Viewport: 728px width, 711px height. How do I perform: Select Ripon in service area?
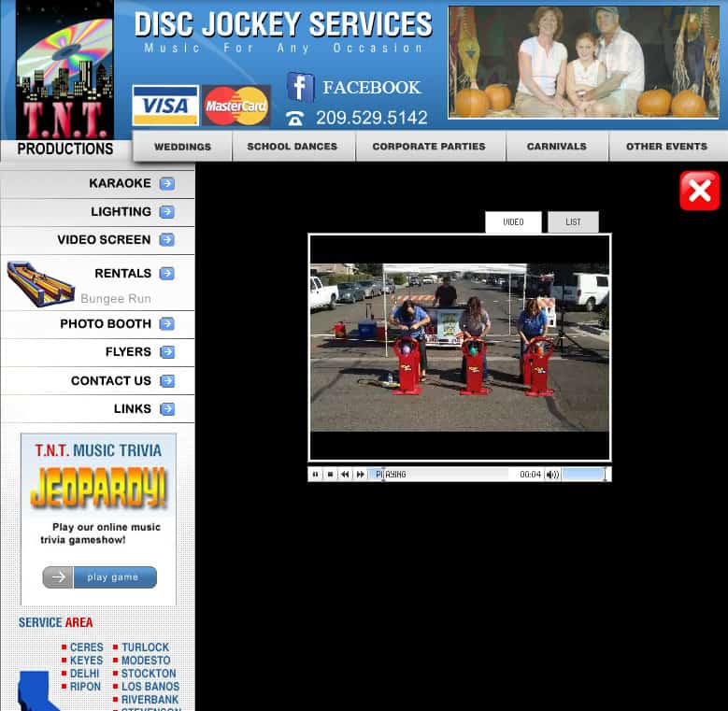click(x=85, y=687)
